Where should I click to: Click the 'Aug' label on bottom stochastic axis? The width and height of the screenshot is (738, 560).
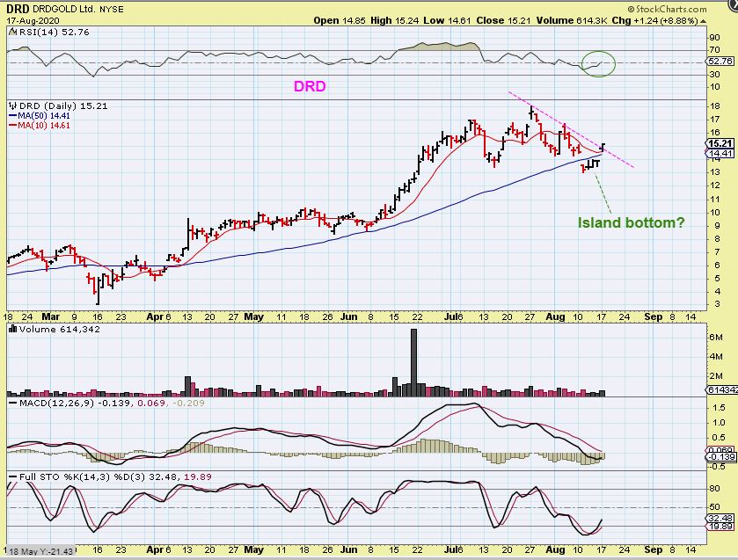(555, 549)
